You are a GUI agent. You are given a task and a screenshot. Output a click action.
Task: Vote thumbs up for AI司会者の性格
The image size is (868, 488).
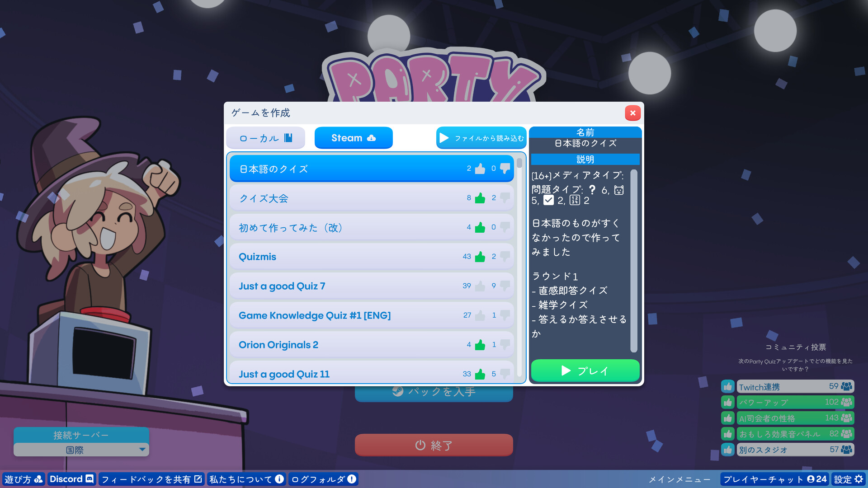pyautogui.click(x=728, y=418)
